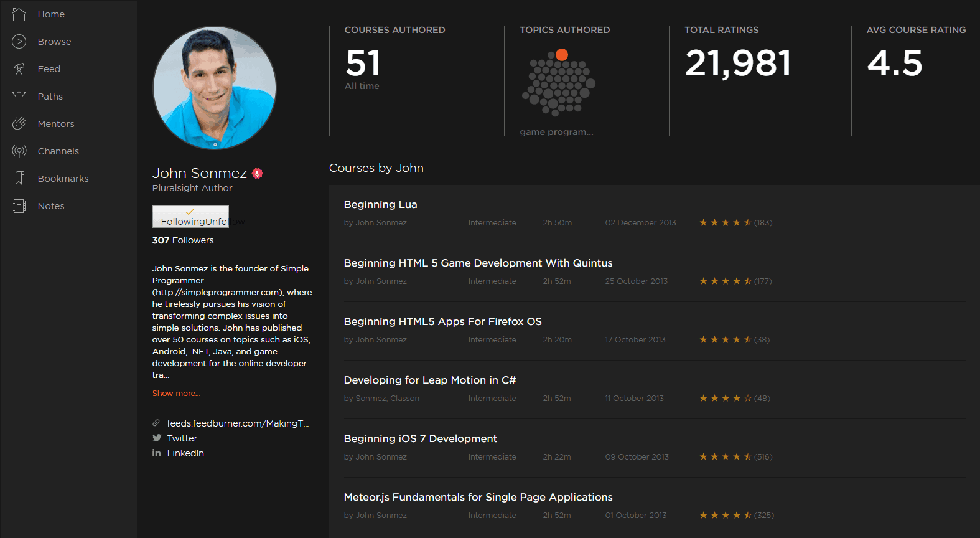Click the Channels broadcast icon
This screenshot has height=538, width=980.
19,151
